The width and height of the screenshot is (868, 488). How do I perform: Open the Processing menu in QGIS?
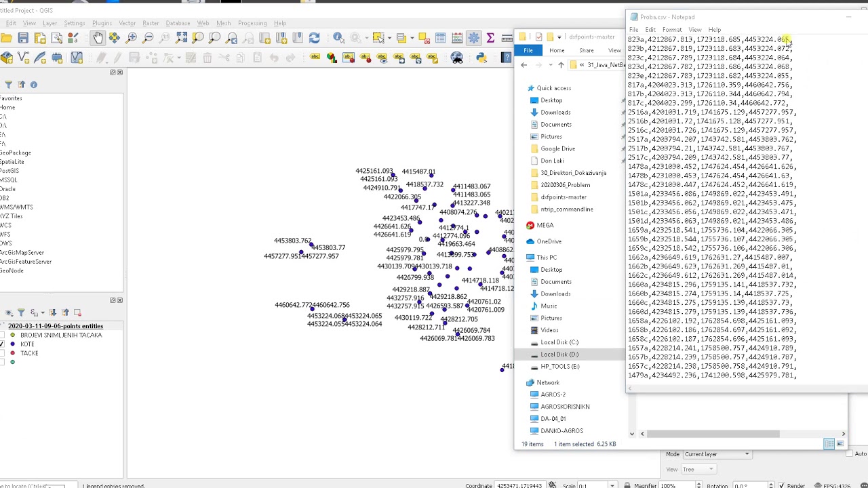(252, 23)
